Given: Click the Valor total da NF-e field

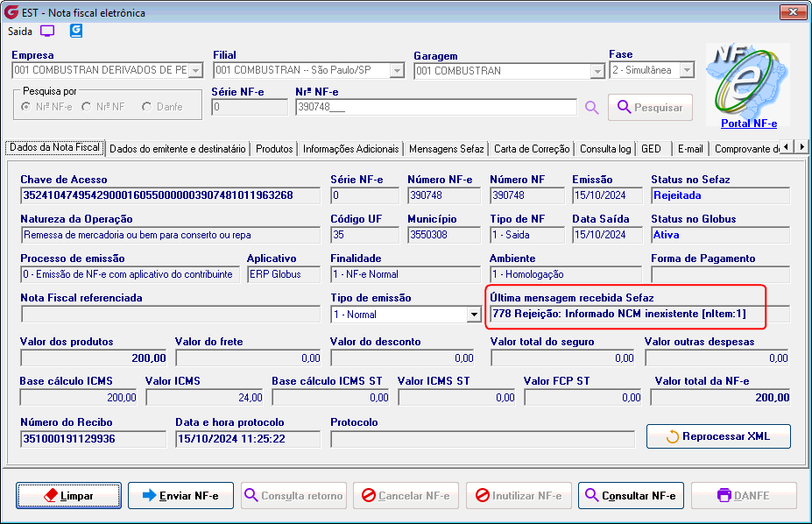Looking at the screenshot, I should [x=720, y=398].
